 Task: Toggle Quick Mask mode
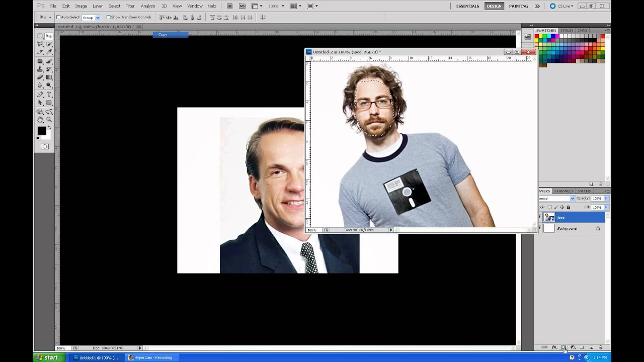[x=45, y=146]
